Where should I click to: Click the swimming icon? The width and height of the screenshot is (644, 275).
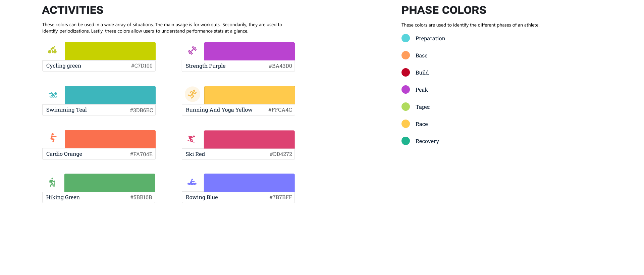53,95
